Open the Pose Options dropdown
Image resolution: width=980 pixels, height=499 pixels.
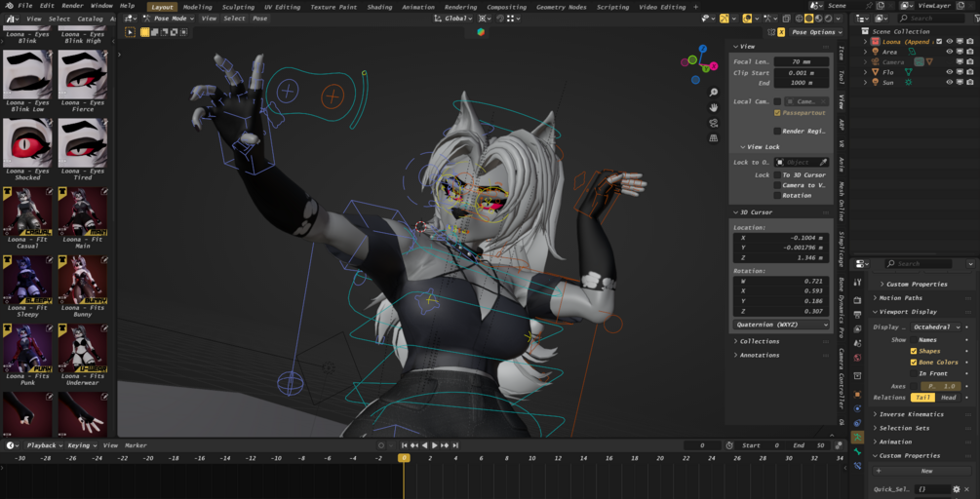point(817,32)
